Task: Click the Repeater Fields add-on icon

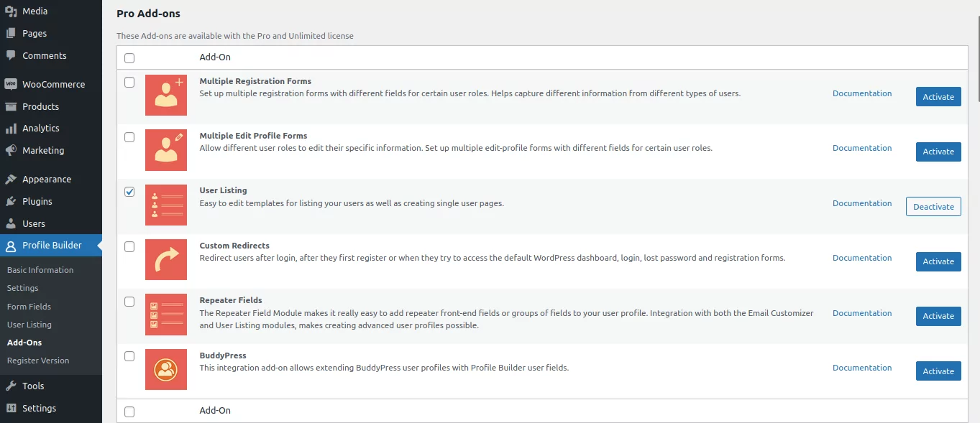Action: click(x=166, y=315)
